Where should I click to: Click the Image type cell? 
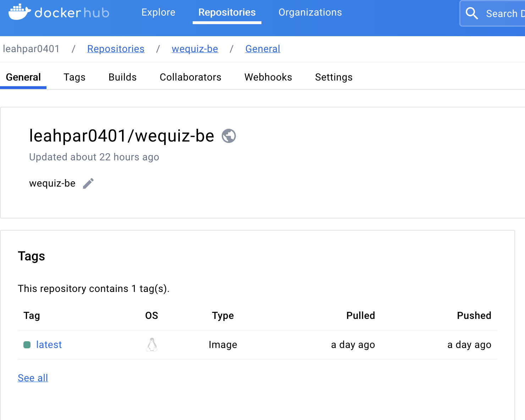click(x=223, y=345)
